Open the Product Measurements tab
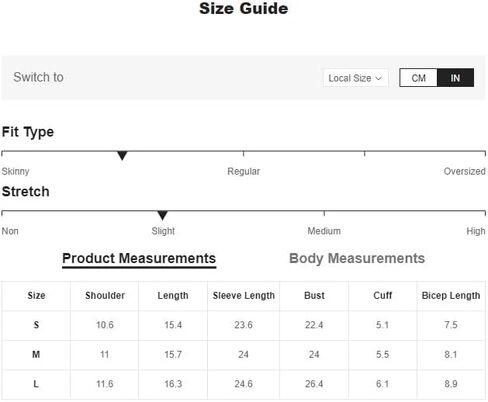Viewport: 488px width, 402px height. click(139, 259)
